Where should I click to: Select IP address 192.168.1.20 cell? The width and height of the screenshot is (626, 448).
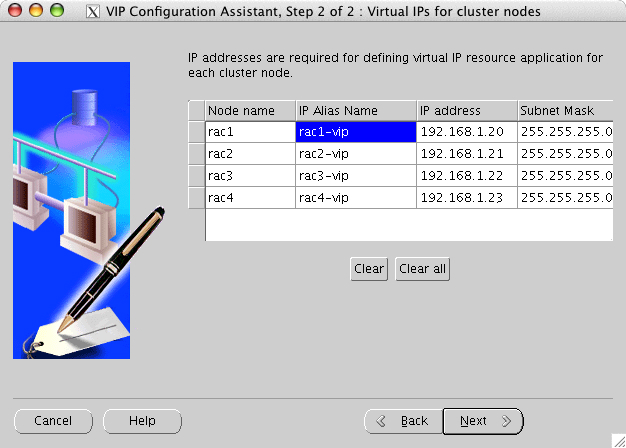tap(466, 132)
